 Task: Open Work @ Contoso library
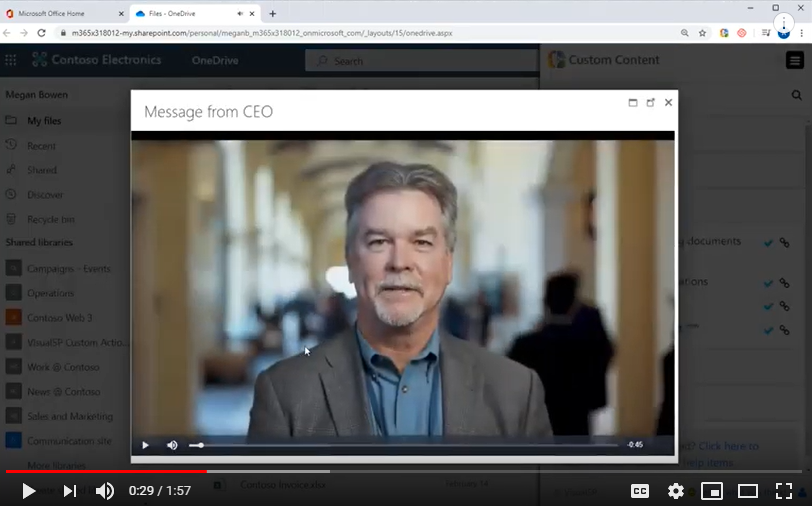coord(63,367)
